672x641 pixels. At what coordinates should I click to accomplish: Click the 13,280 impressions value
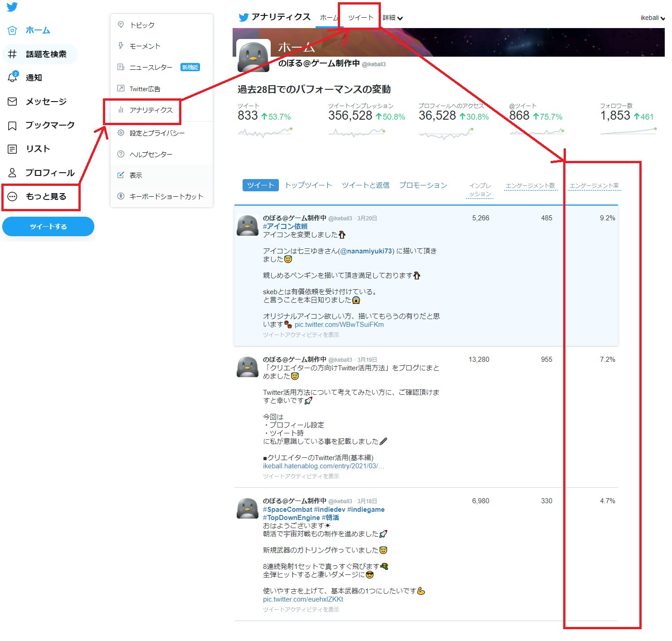[x=479, y=359]
